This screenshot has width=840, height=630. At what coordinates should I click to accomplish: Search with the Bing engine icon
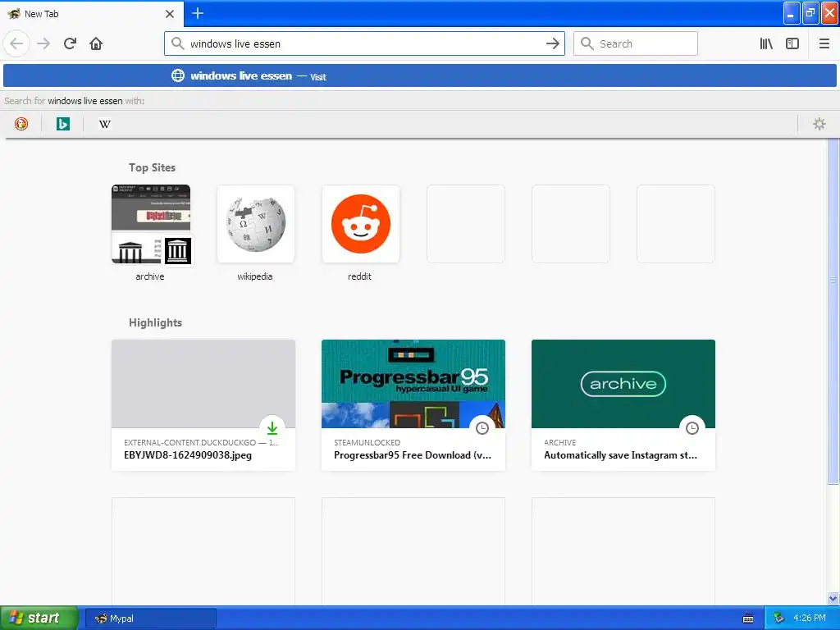pyautogui.click(x=62, y=124)
